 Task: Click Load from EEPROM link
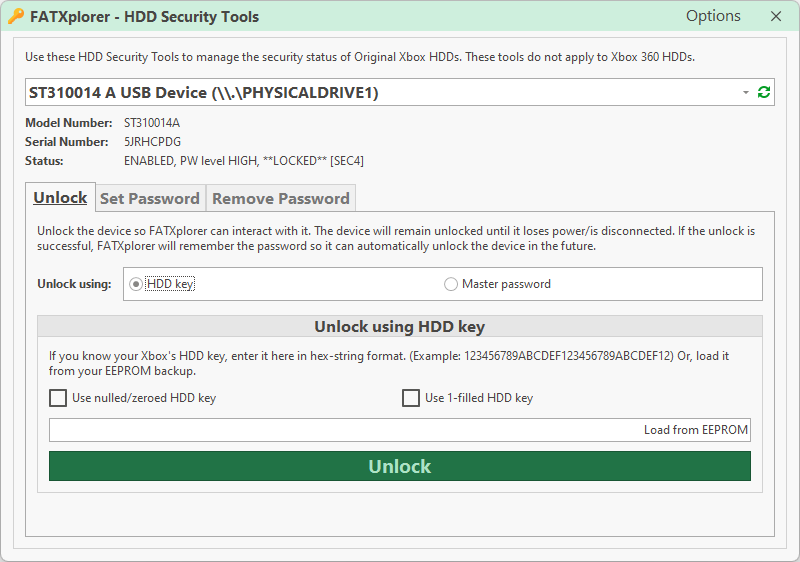pos(695,430)
